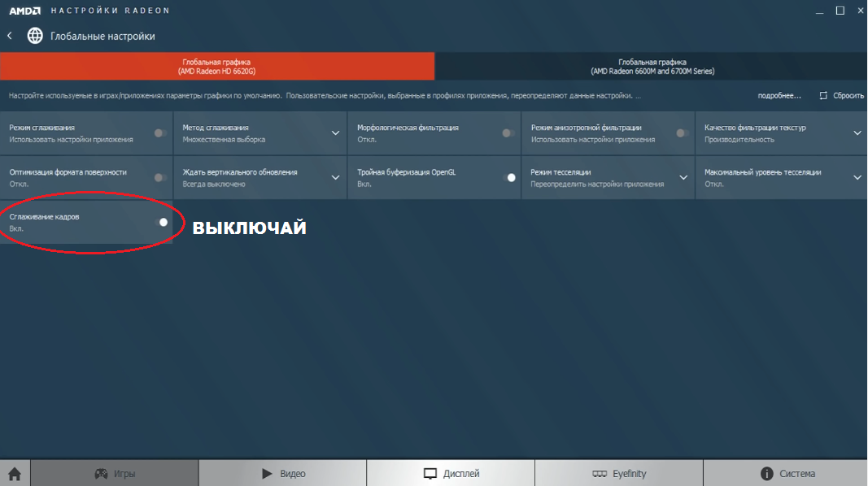Click the Глобальные настройки page title
This screenshot has width=868, height=486.
coord(103,37)
